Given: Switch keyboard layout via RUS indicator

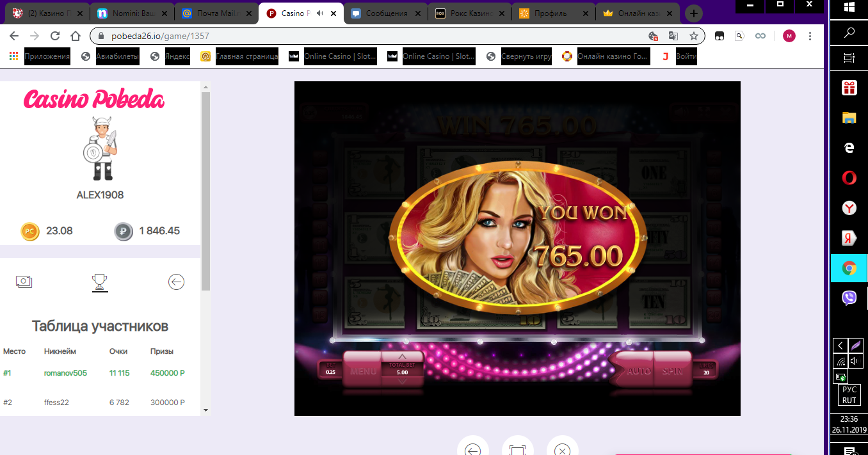Looking at the screenshot, I should tap(849, 396).
